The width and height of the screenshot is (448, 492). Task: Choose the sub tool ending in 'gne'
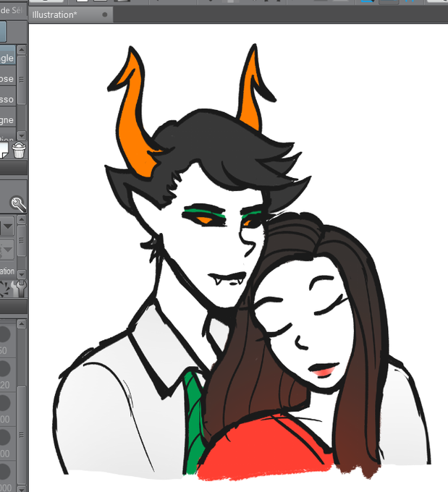point(7,116)
